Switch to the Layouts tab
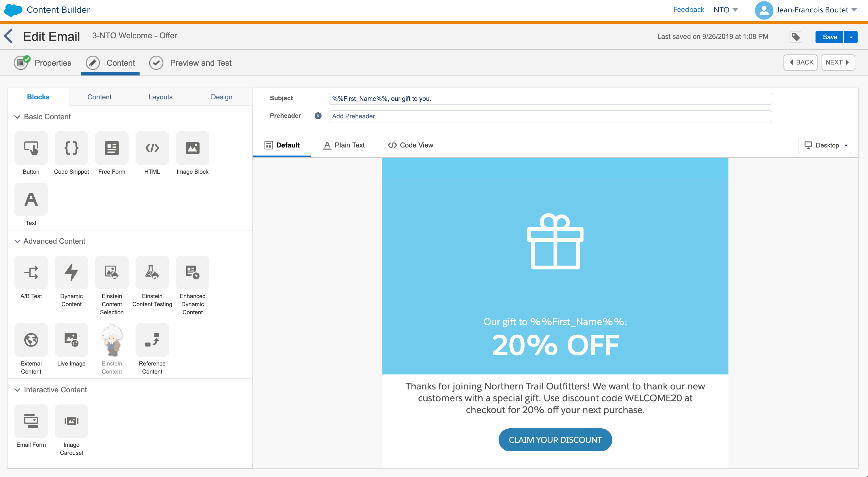Viewport: 868px width, 477px height. (160, 97)
